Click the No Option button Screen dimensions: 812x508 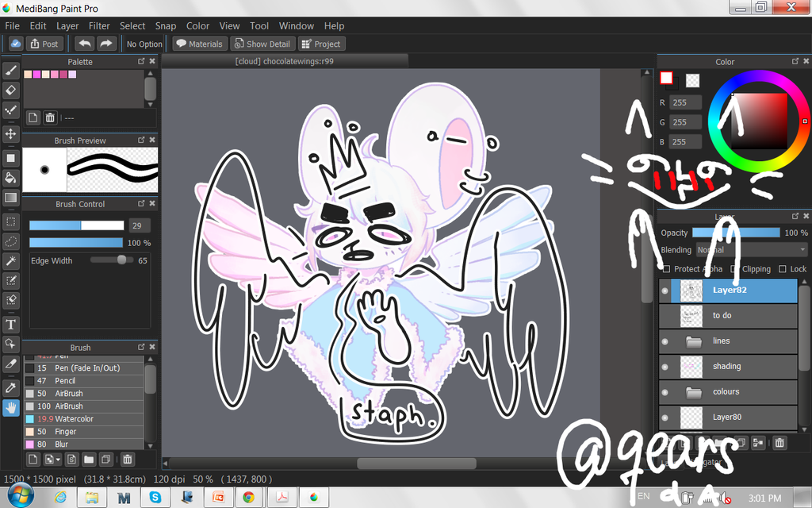click(144, 44)
